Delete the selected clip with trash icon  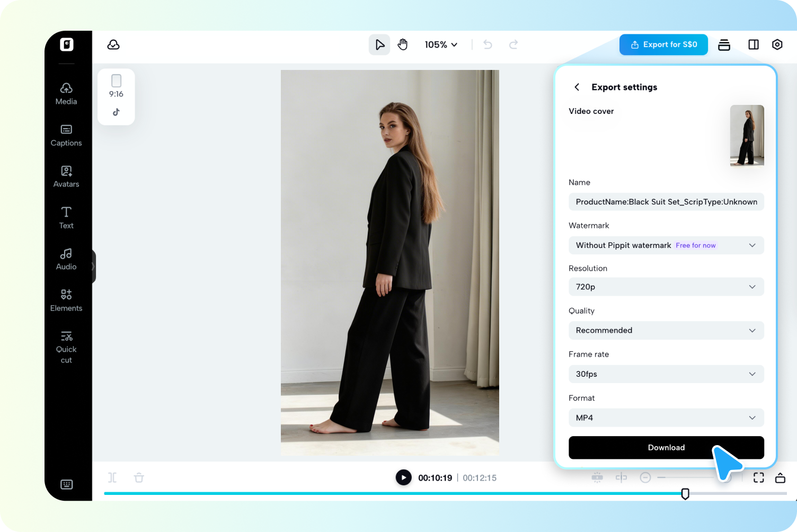[x=139, y=477]
